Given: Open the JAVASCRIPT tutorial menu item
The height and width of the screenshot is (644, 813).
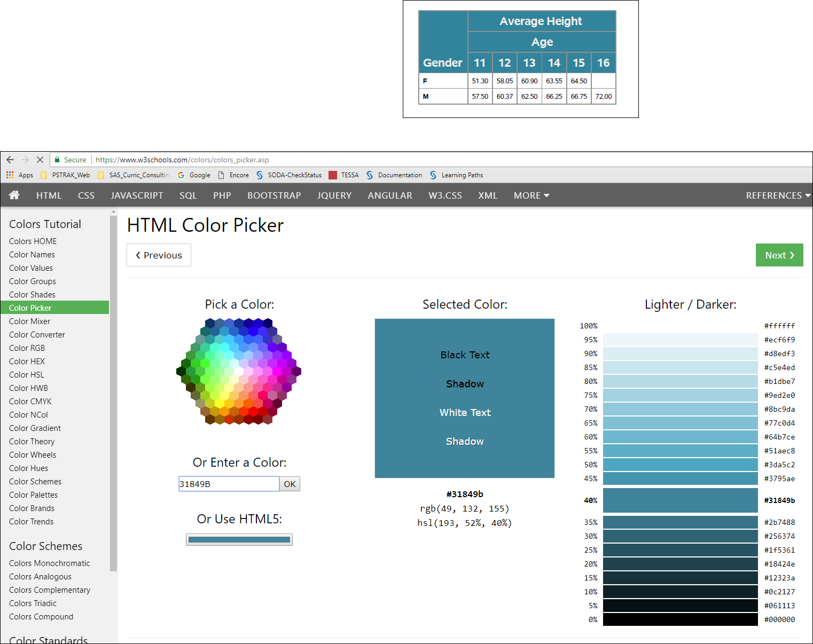Looking at the screenshot, I should [x=137, y=195].
